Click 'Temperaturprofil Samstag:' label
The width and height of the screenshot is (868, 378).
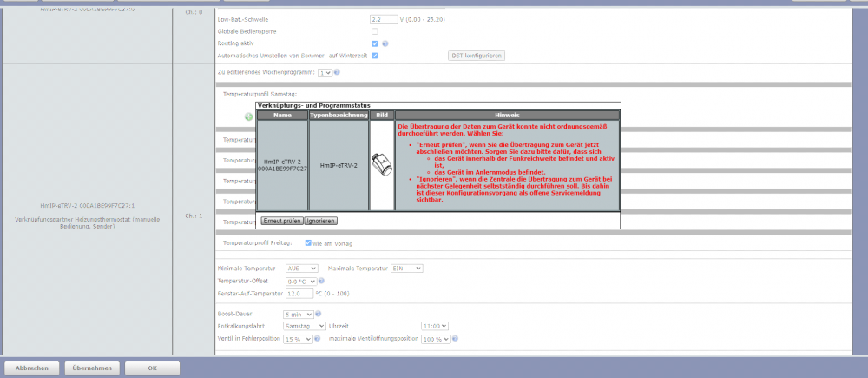(x=260, y=94)
